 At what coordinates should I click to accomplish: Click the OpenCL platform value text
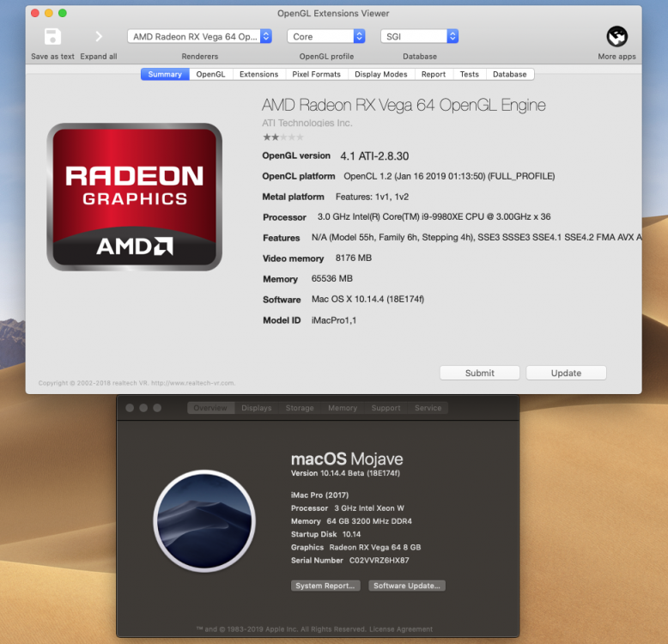point(449,176)
